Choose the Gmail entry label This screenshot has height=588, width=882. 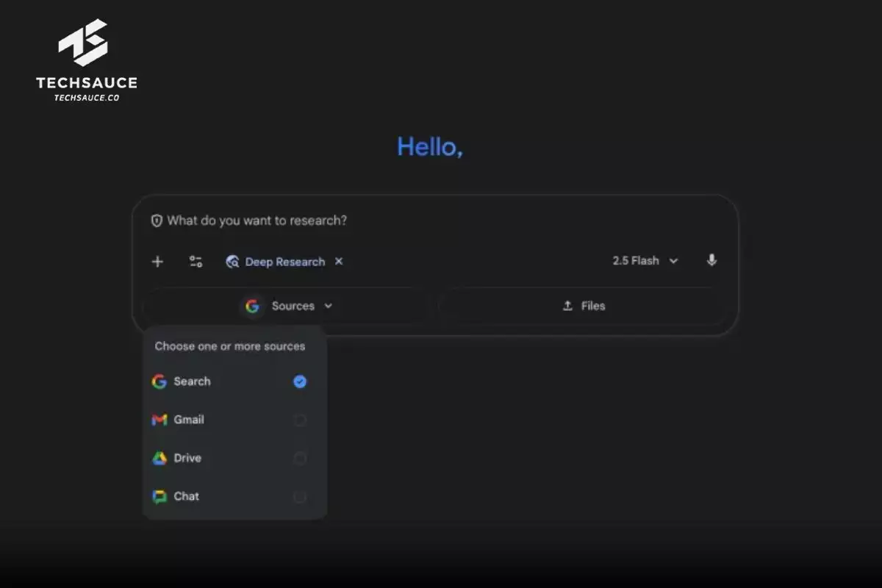click(x=189, y=420)
